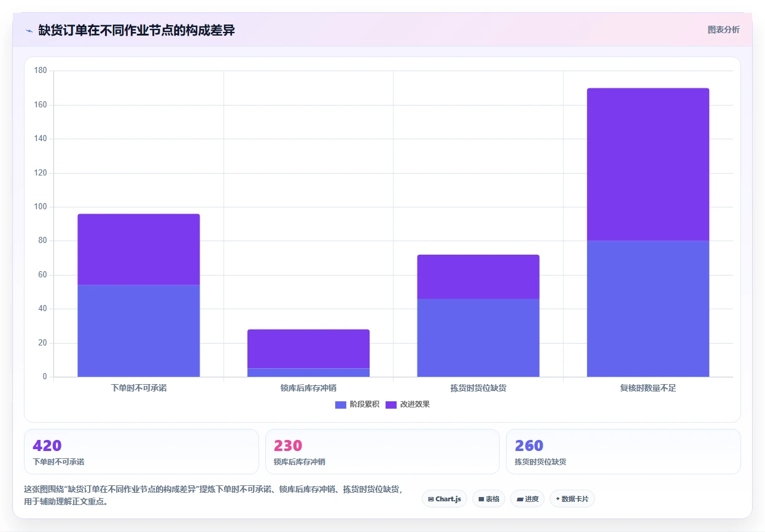The image size is (765, 532).
Task: Click the blue 阶段累积 segment of 拣货时货位缺货 bar
Action: tap(478, 337)
